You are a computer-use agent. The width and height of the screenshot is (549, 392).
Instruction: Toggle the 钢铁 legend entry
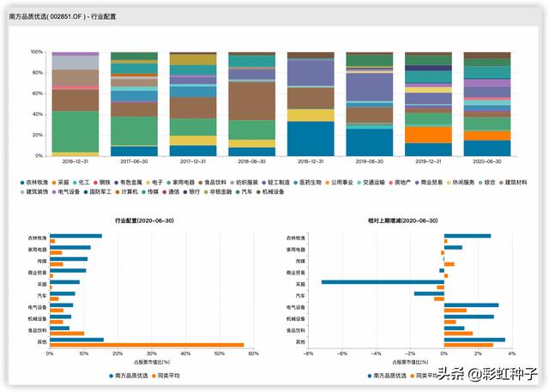(x=101, y=183)
